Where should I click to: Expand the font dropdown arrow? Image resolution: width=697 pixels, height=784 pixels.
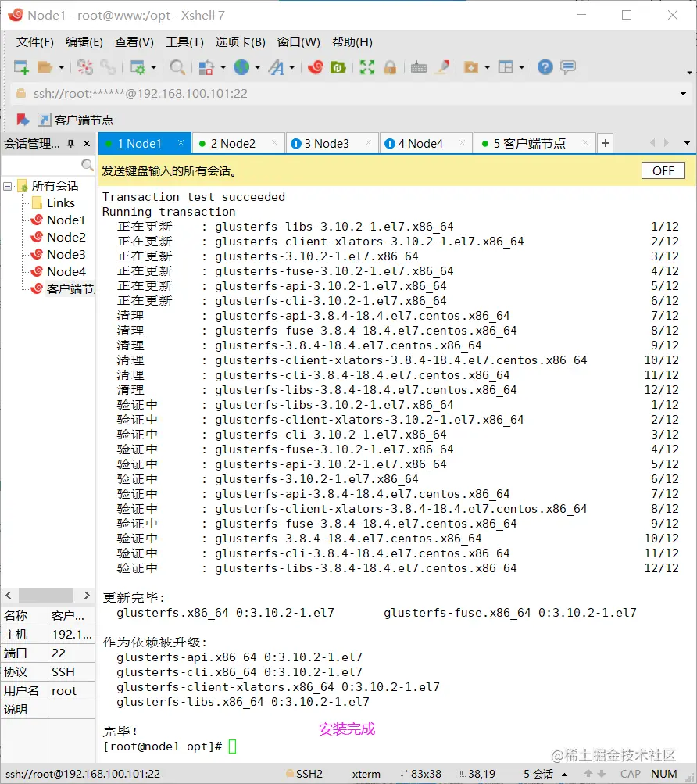[292, 67]
